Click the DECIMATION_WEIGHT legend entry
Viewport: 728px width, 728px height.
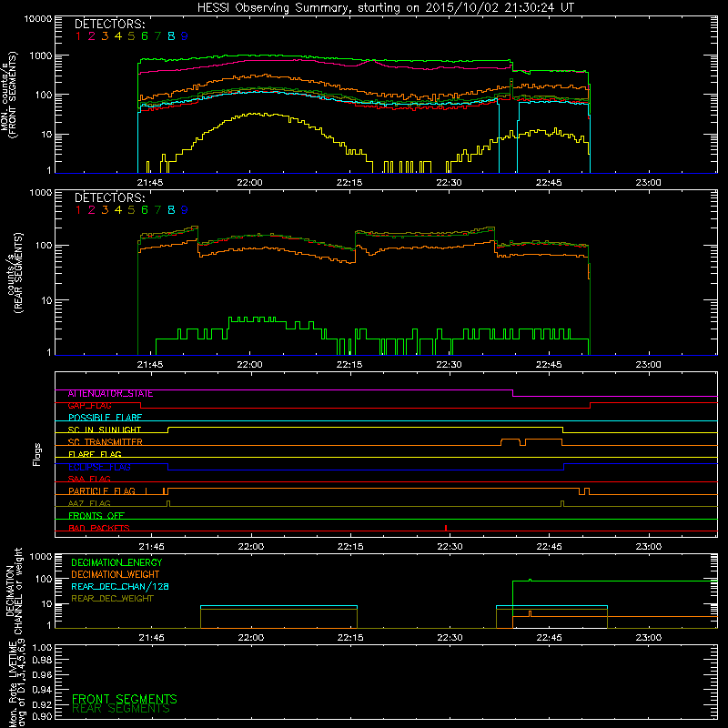click(116, 574)
